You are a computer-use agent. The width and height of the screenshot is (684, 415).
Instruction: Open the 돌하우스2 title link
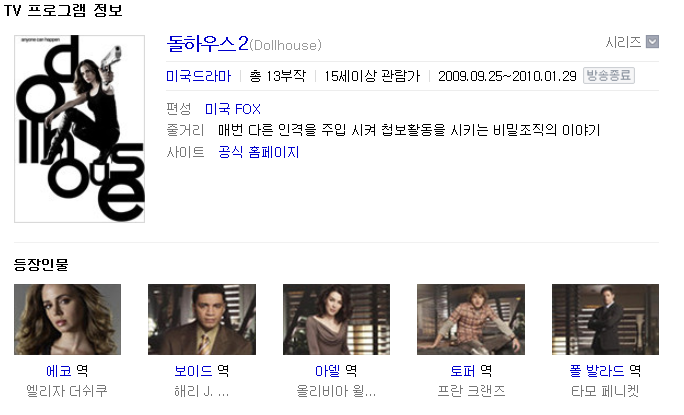207,44
